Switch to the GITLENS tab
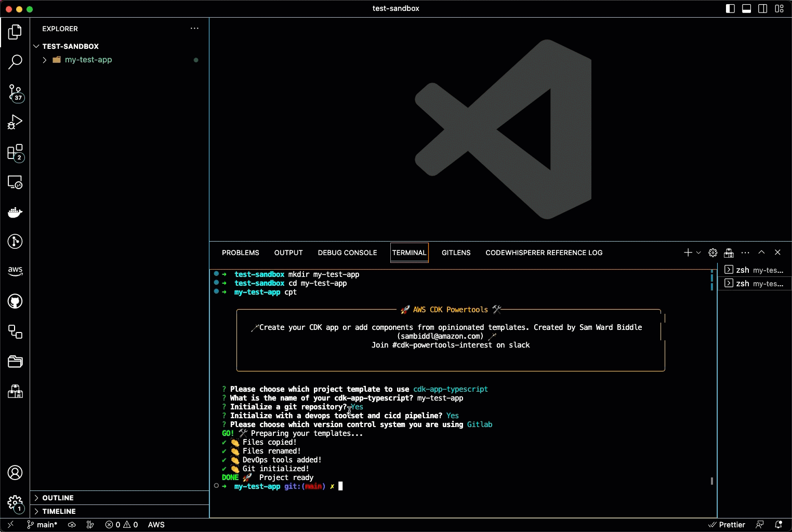Image resolution: width=792 pixels, height=532 pixels. (x=456, y=252)
